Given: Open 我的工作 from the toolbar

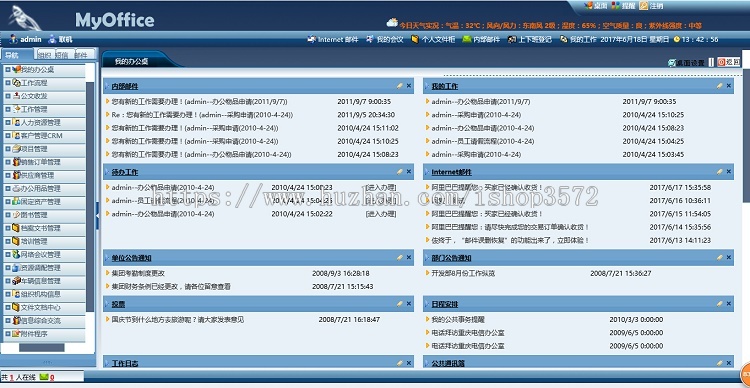Looking at the screenshot, I should click(578, 40).
